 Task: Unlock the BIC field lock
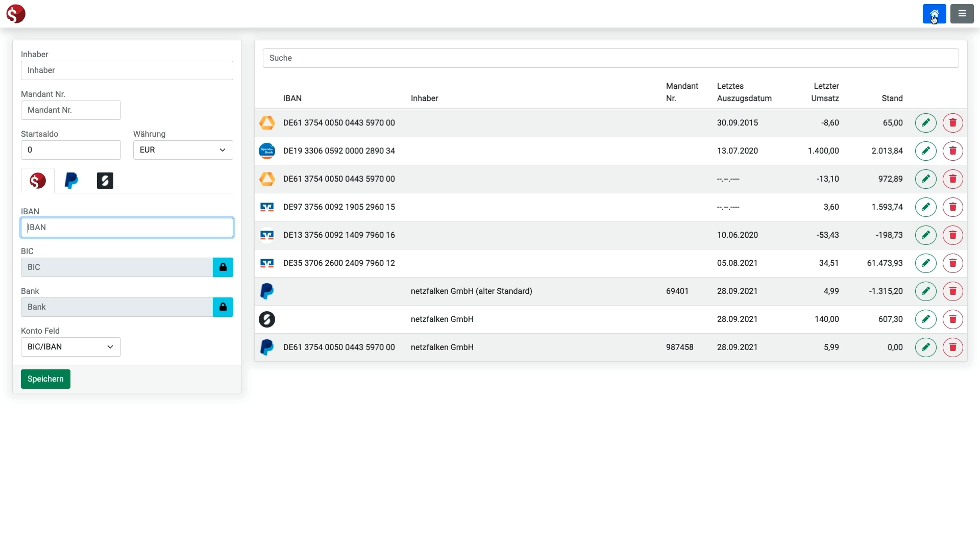coord(223,267)
